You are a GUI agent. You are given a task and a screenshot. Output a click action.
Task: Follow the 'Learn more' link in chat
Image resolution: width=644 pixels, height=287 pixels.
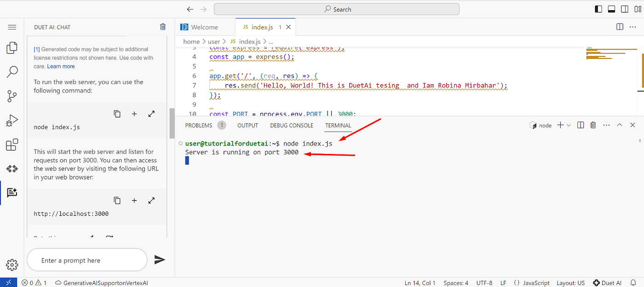click(61, 66)
